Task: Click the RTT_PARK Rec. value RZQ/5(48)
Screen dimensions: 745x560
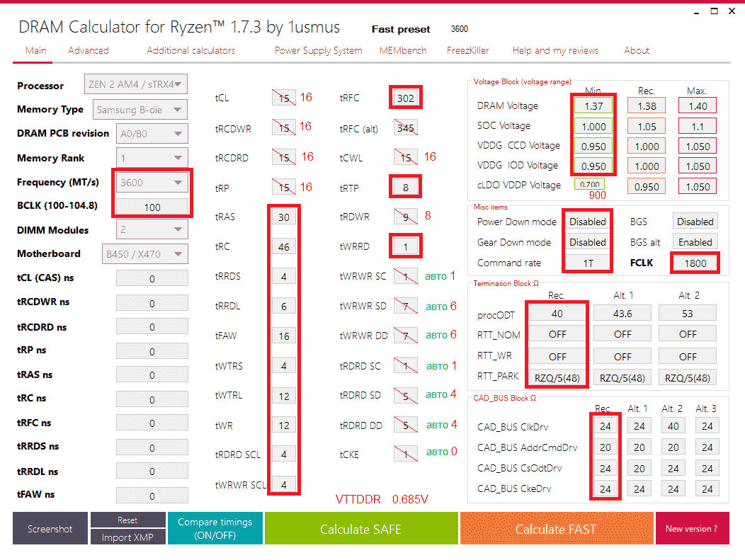Action: tap(557, 377)
